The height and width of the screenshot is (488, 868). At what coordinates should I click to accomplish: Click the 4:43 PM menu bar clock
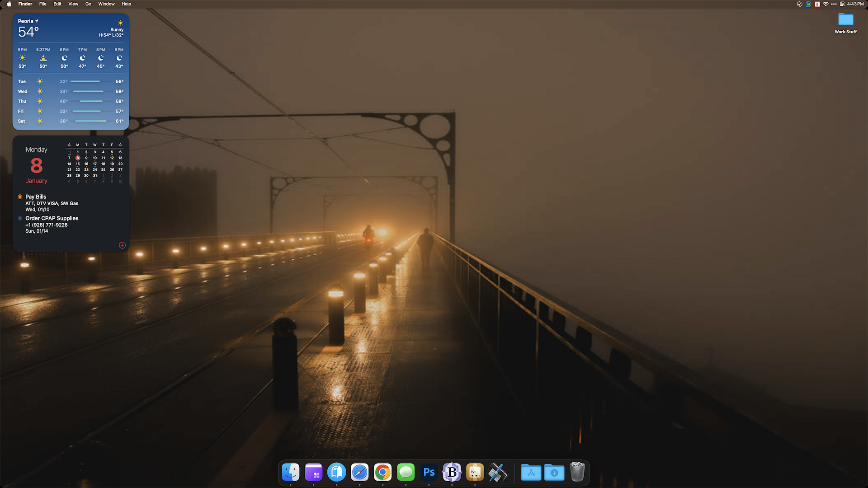[855, 4]
